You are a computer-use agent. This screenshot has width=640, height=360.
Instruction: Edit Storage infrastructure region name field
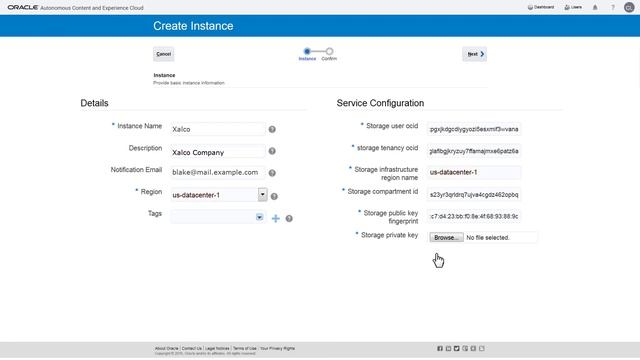coord(474,172)
